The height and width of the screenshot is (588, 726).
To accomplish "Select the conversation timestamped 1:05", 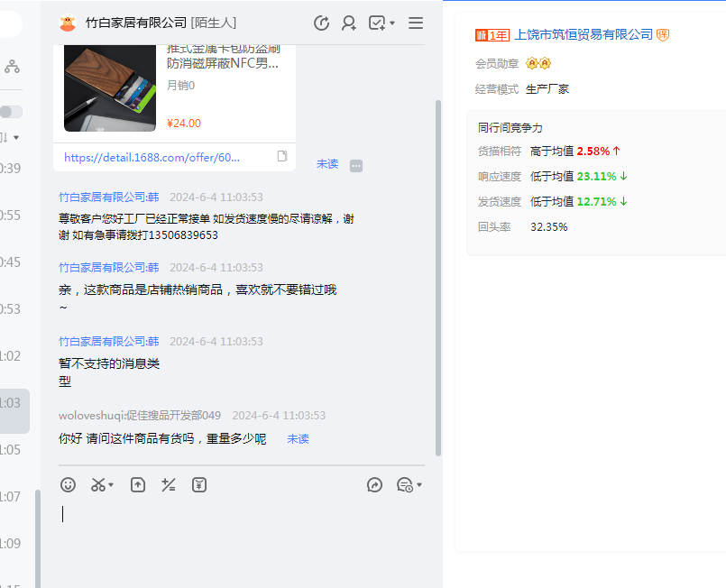I will coord(10,449).
